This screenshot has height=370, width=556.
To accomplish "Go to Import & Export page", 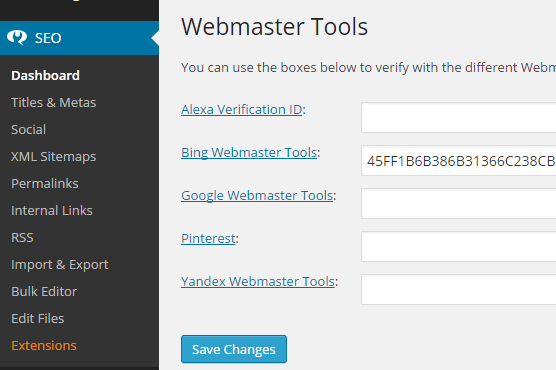I will 60,265.
